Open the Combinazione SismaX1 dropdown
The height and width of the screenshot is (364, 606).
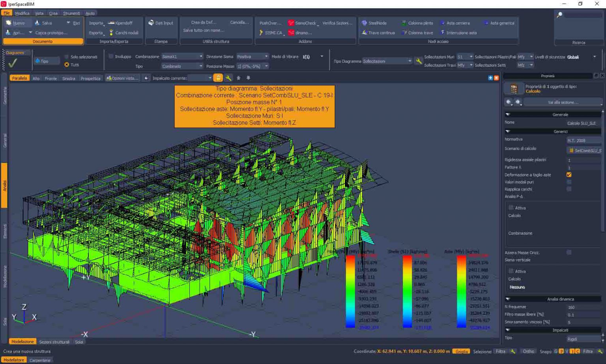click(x=201, y=56)
